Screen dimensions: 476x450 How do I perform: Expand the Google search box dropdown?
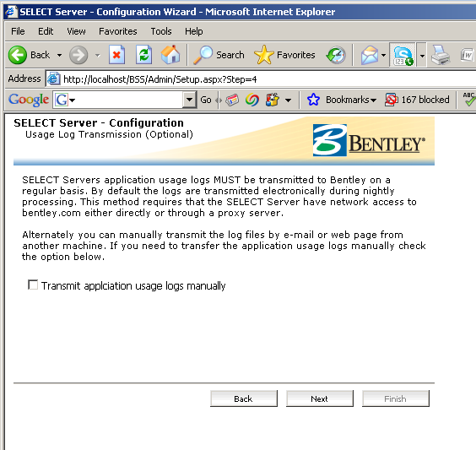189,100
